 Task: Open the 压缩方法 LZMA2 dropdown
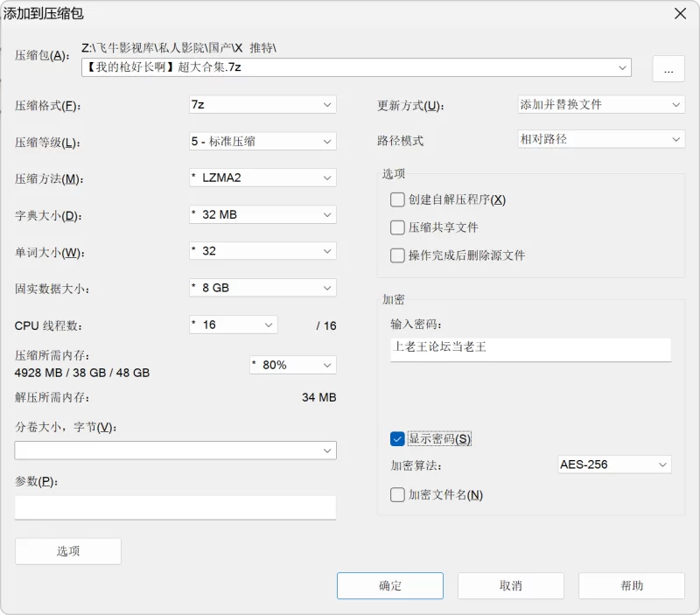pos(262,178)
